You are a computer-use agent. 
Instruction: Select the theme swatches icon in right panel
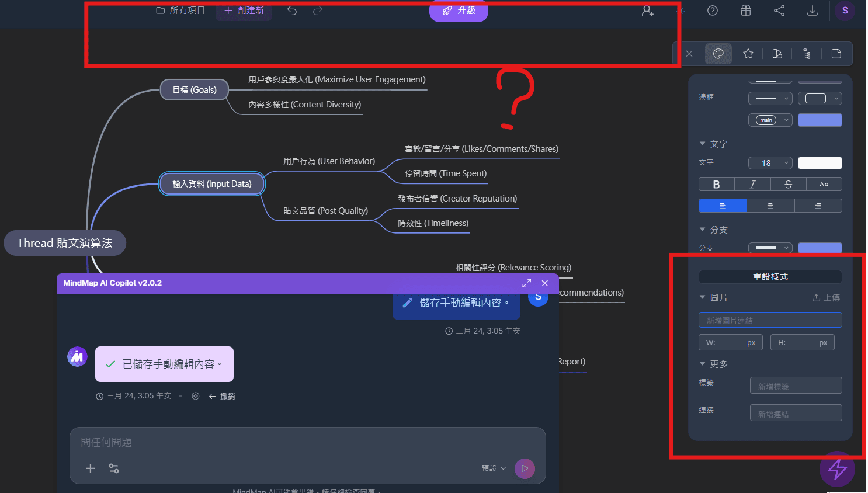coord(777,53)
